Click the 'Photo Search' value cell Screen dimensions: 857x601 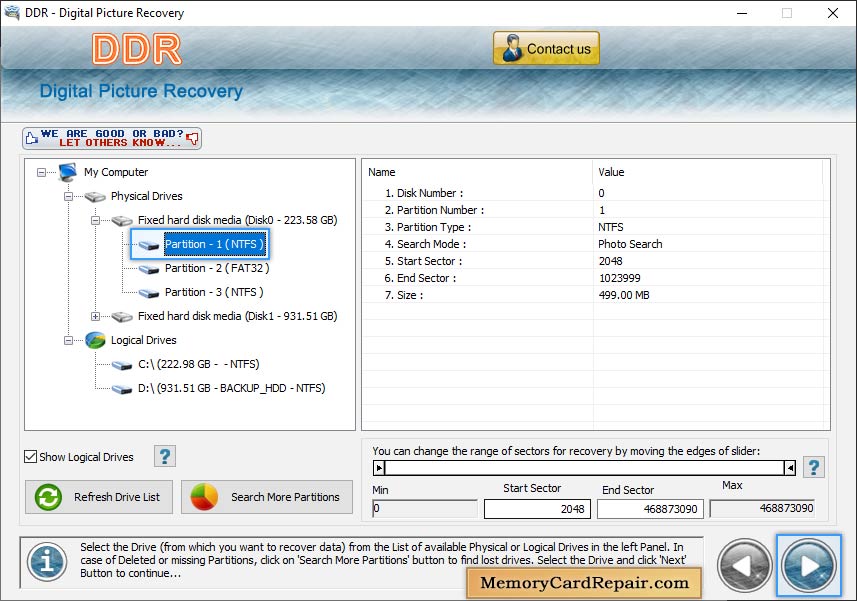(x=630, y=244)
